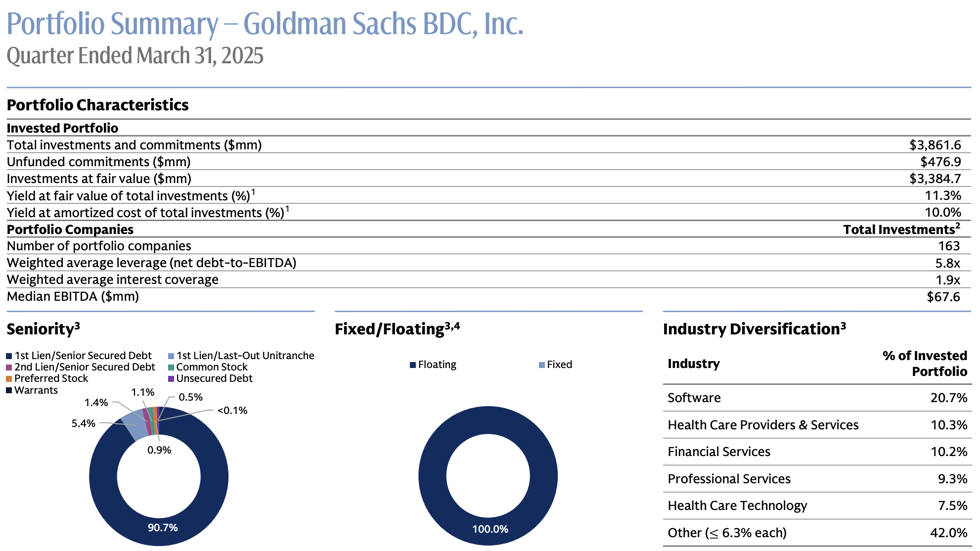980x551 pixels.
Task: Click the Health Care Technology row label
Action: [737, 505]
